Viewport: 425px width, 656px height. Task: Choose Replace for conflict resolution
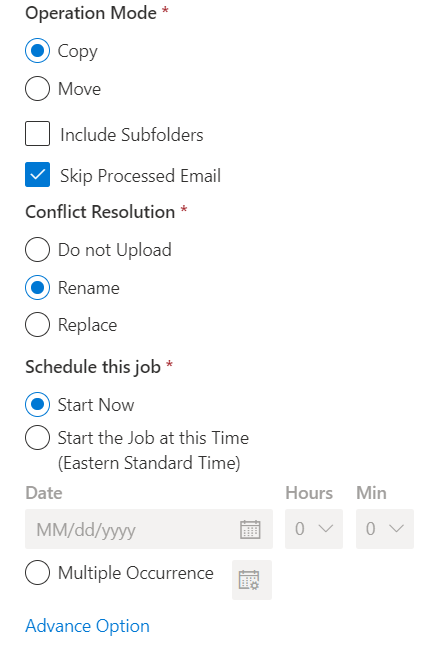pos(38,324)
